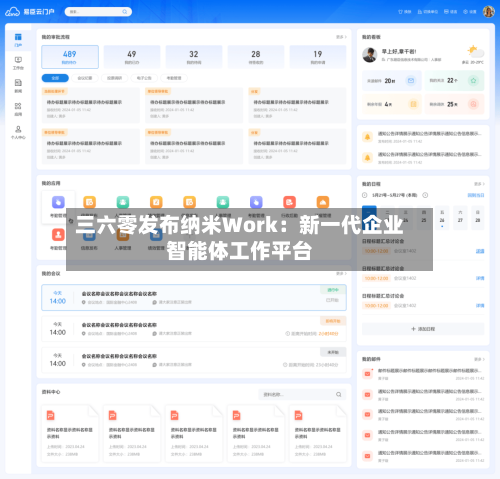
Task: Click the header item left of 设置
Action: pyautogui.click(x=450, y=12)
